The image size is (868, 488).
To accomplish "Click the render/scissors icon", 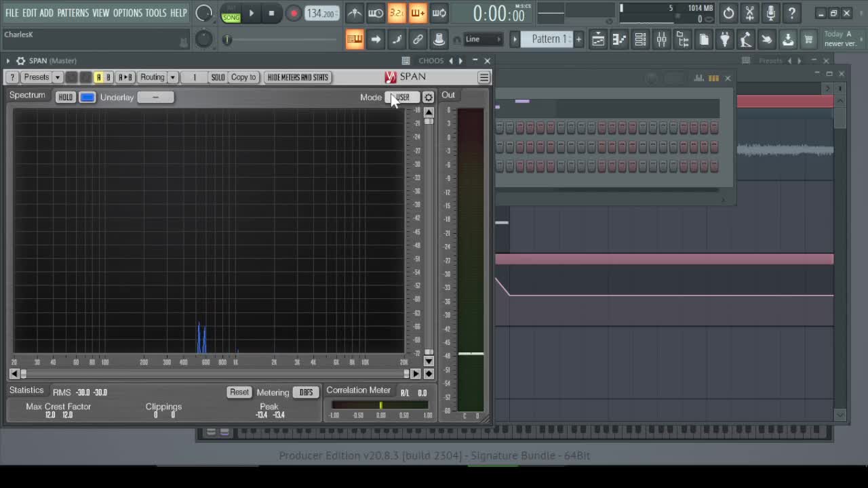I will pos(749,13).
